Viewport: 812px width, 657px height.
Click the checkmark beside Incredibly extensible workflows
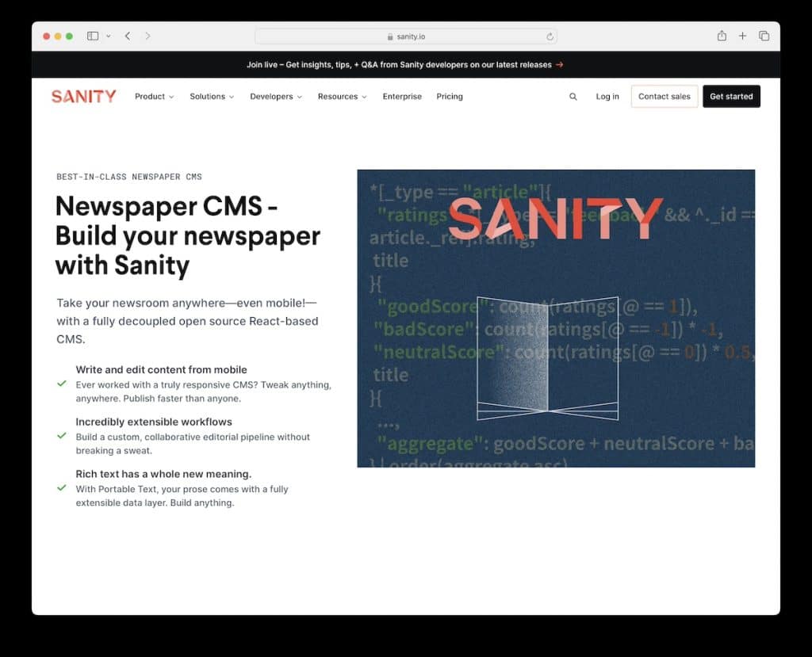62,435
